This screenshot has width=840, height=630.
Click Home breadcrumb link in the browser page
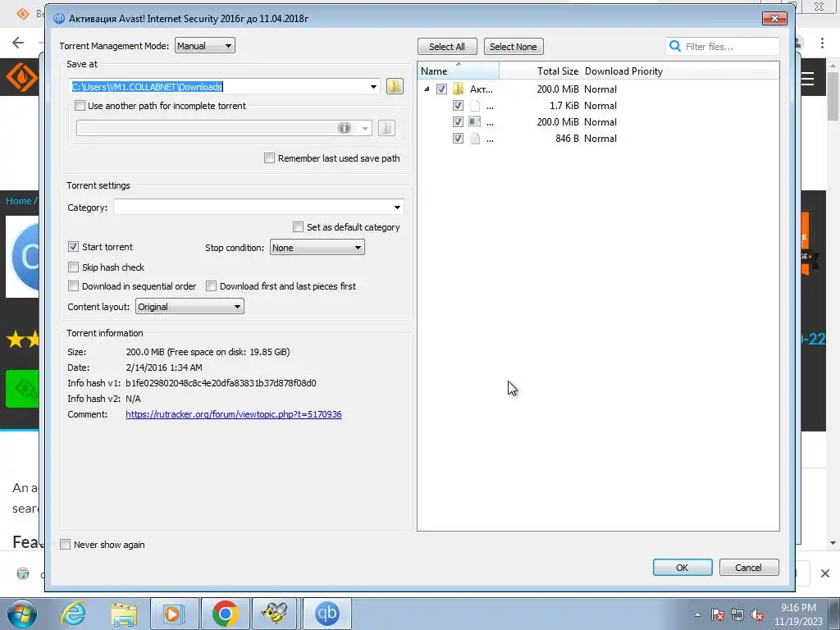[x=19, y=201]
